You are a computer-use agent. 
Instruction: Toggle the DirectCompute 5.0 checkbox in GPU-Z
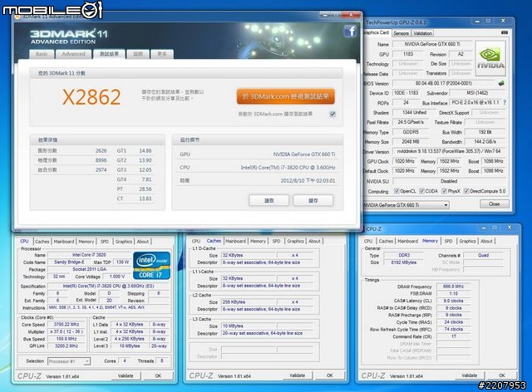pos(466,191)
